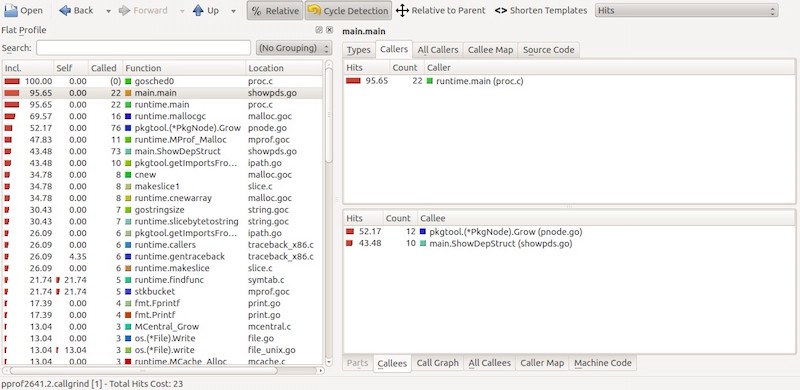Click into the Search input field
Viewport: 800px width, 390px height.
[143, 48]
